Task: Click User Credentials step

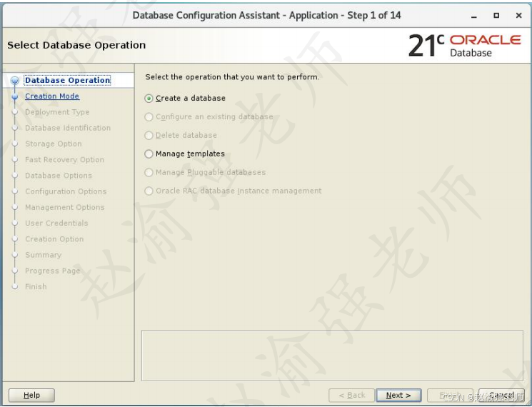Action: (x=56, y=223)
